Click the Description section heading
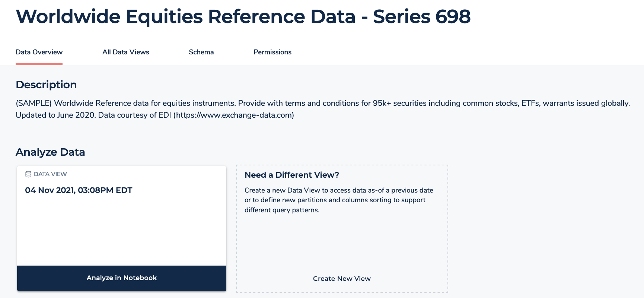 tap(46, 85)
